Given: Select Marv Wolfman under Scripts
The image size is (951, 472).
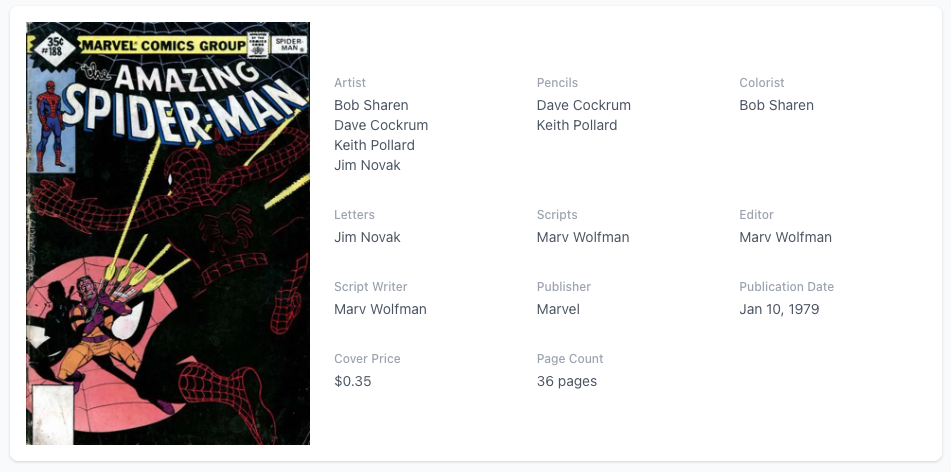Looking at the screenshot, I should click(x=583, y=237).
